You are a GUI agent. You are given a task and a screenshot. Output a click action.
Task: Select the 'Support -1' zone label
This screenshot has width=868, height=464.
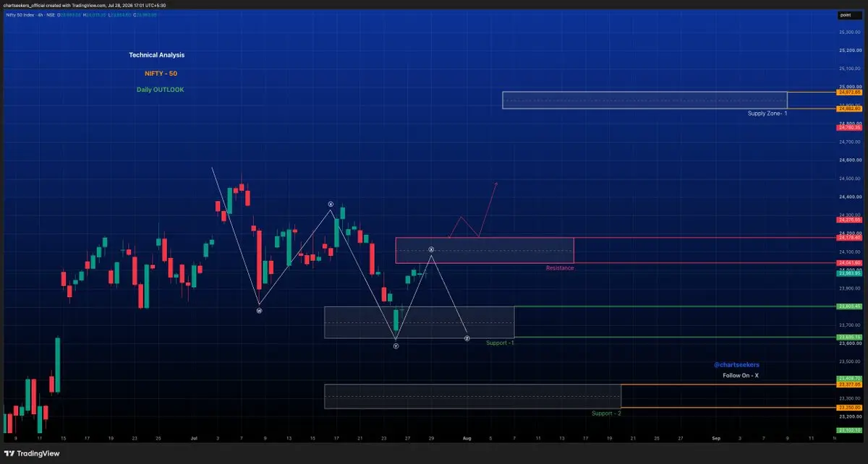500,343
